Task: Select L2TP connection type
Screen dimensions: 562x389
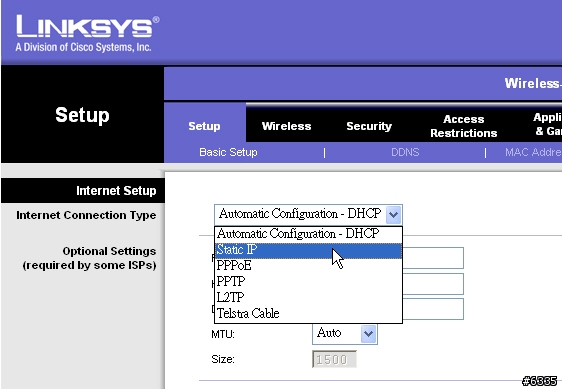Action: point(308,297)
